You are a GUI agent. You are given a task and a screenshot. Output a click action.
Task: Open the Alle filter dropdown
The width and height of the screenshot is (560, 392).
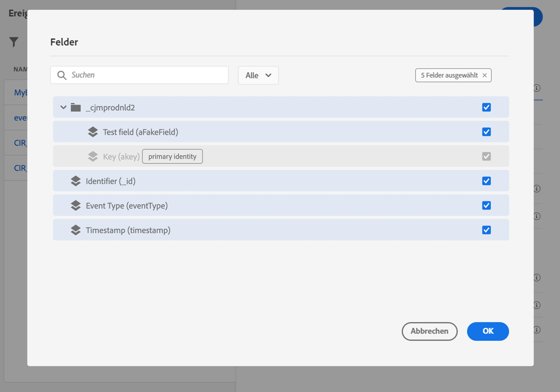coord(258,75)
